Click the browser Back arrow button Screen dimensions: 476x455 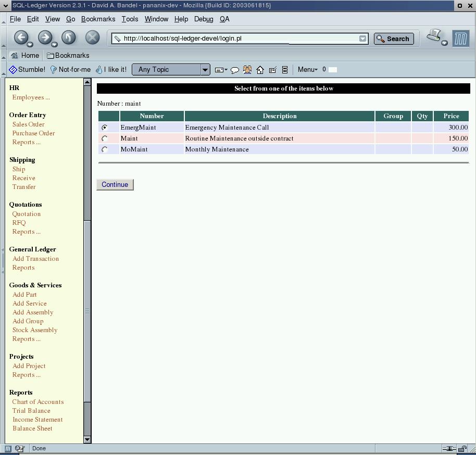(21, 37)
